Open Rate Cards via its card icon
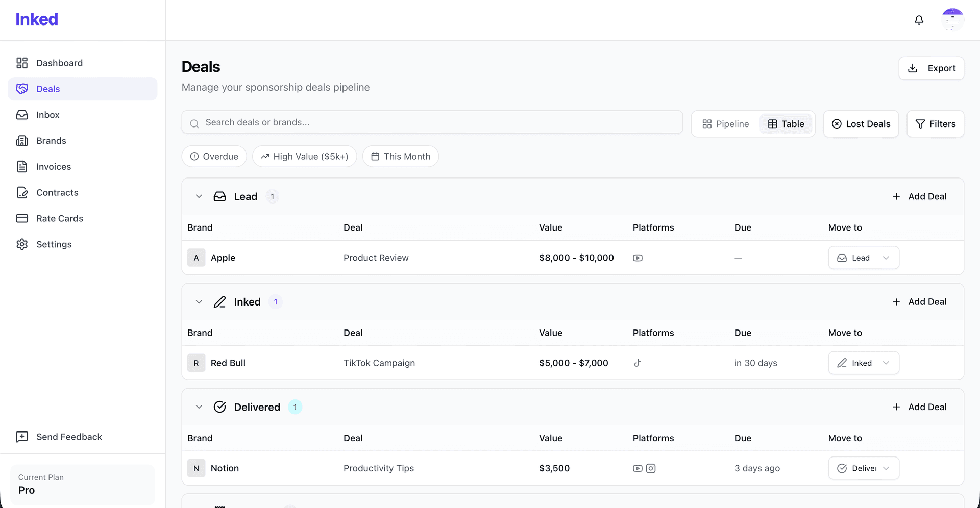The image size is (980, 508). (x=22, y=218)
